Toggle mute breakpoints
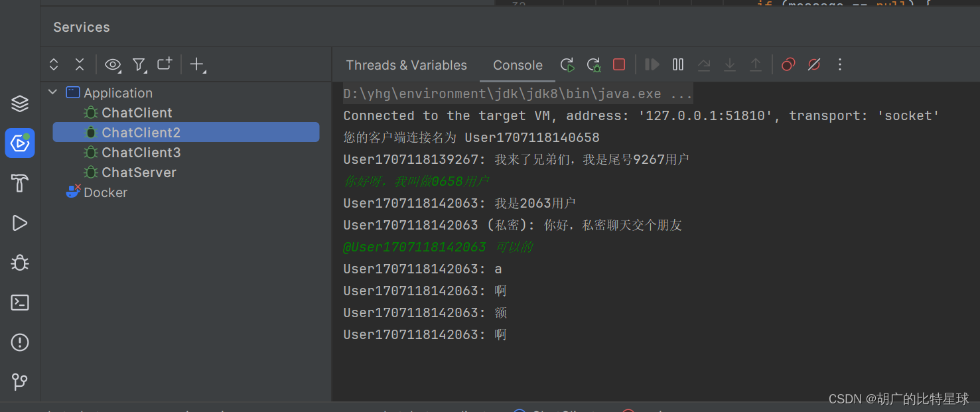980x412 pixels. click(814, 64)
